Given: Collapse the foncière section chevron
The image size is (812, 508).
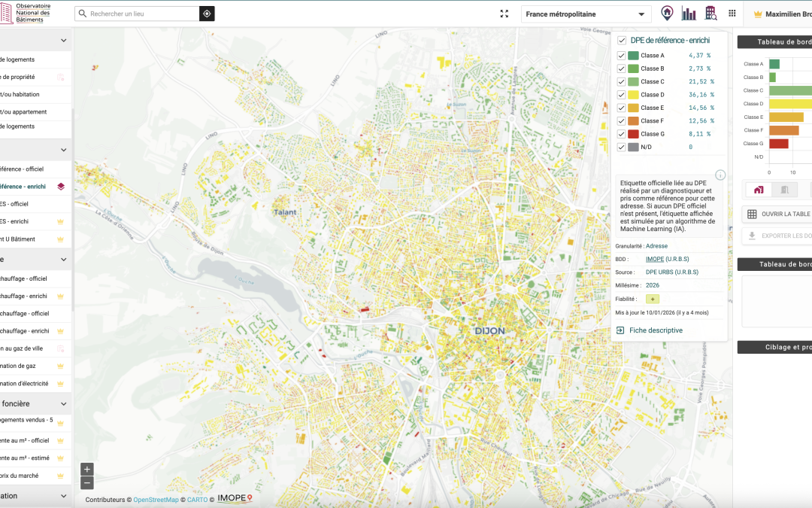Looking at the screenshot, I should coord(63,404).
